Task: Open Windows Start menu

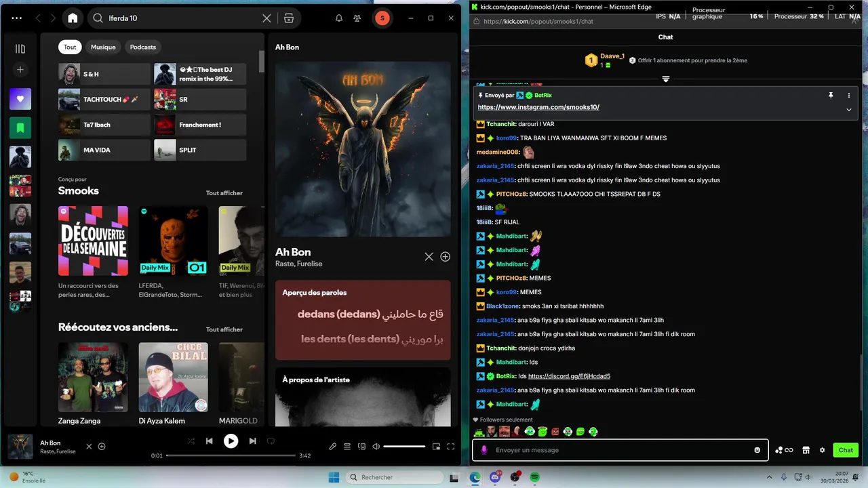Action: (334, 477)
